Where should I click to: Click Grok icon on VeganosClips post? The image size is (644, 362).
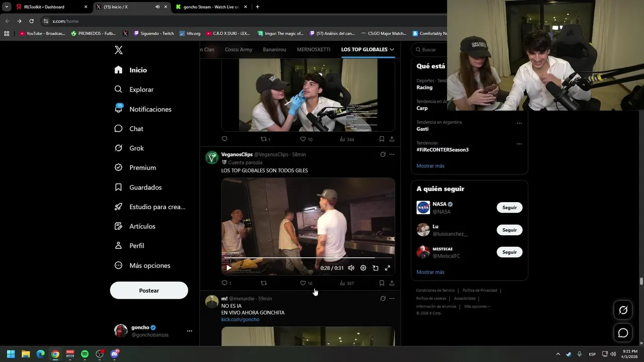point(383,154)
